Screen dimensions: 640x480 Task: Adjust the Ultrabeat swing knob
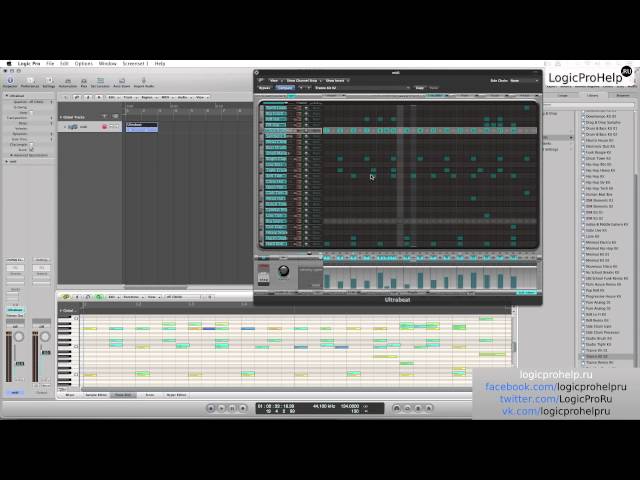283,271
